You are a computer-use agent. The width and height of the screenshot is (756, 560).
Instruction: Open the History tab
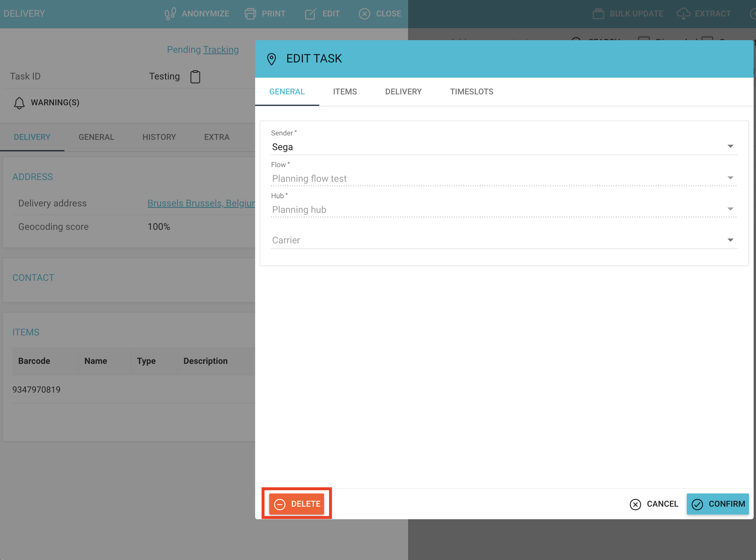click(159, 137)
